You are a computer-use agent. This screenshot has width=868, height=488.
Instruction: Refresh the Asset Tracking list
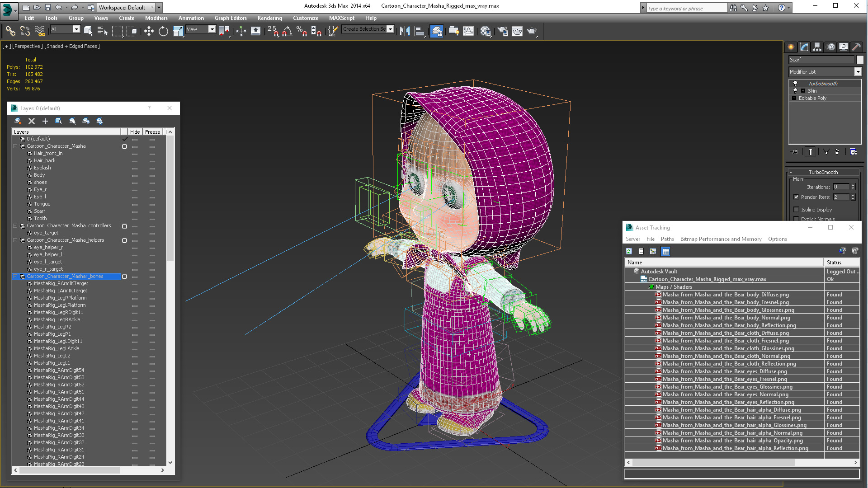point(629,251)
